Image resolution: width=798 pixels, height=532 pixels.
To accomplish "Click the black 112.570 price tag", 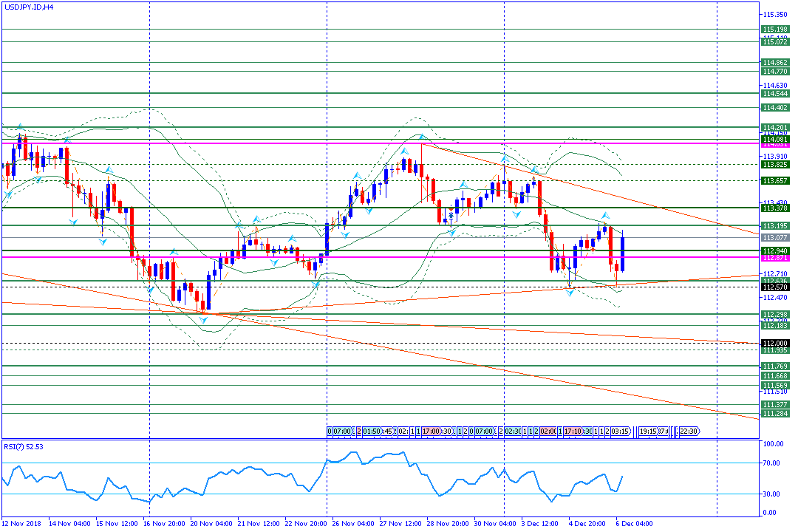I will point(775,287).
